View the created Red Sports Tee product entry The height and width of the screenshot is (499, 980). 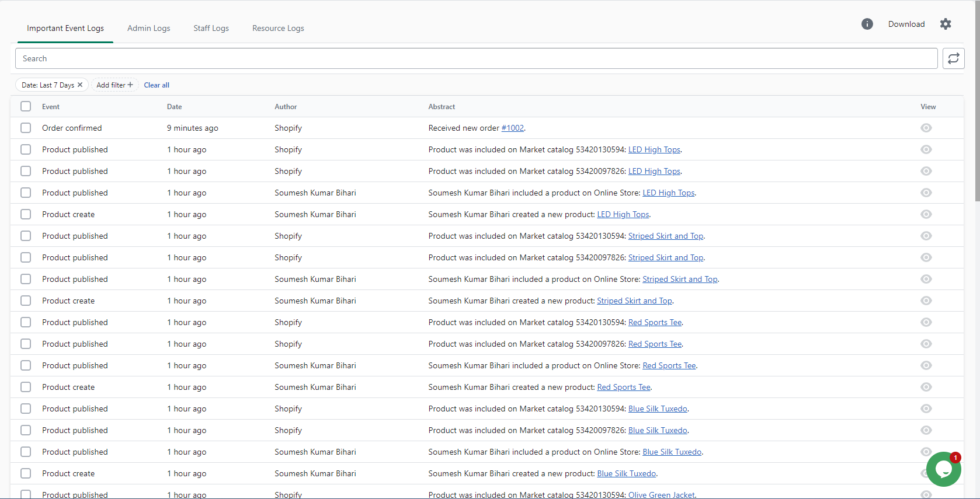[926, 387]
